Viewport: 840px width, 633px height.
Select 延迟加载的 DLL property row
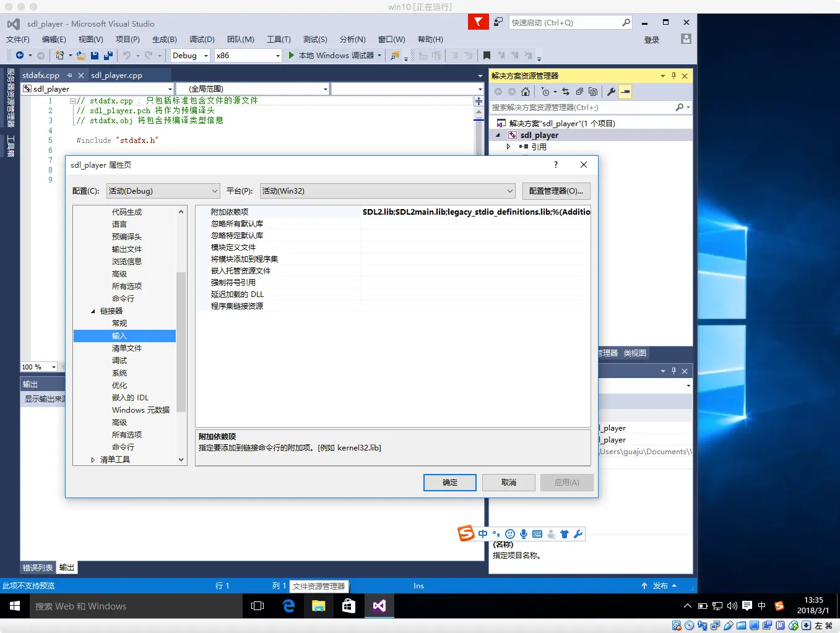(393, 294)
